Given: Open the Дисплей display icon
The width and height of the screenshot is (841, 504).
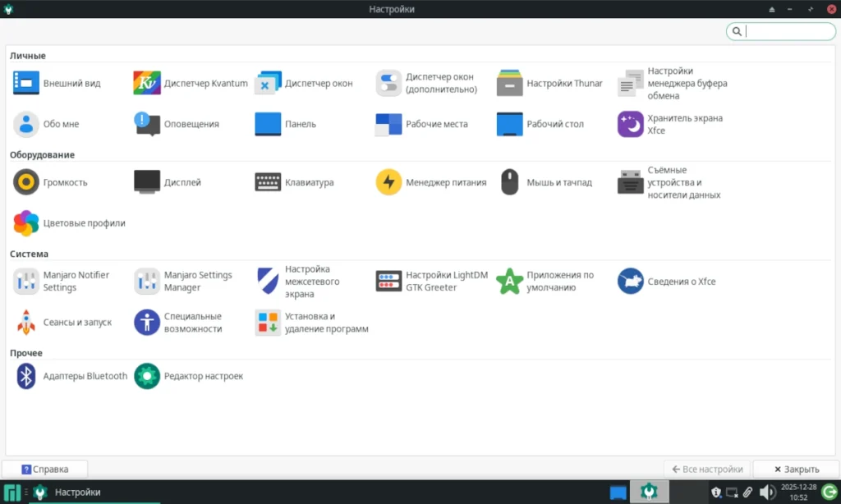Looking at the screenshot, I should coord(147,182).
